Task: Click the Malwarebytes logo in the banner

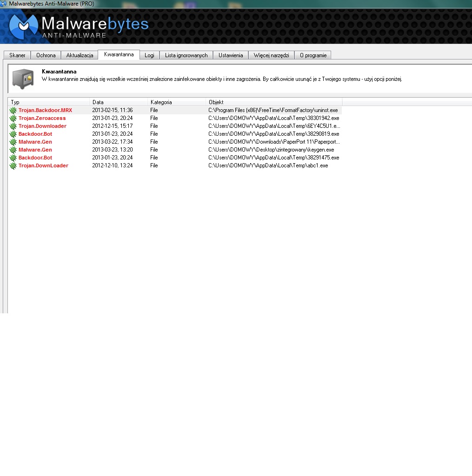Action: [x=79, y=26]
